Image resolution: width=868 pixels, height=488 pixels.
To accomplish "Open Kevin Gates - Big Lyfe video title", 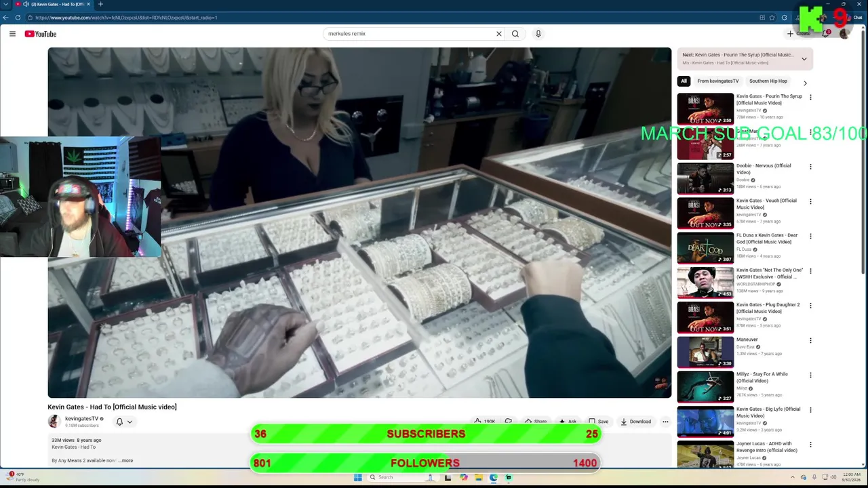I will 768,412.
